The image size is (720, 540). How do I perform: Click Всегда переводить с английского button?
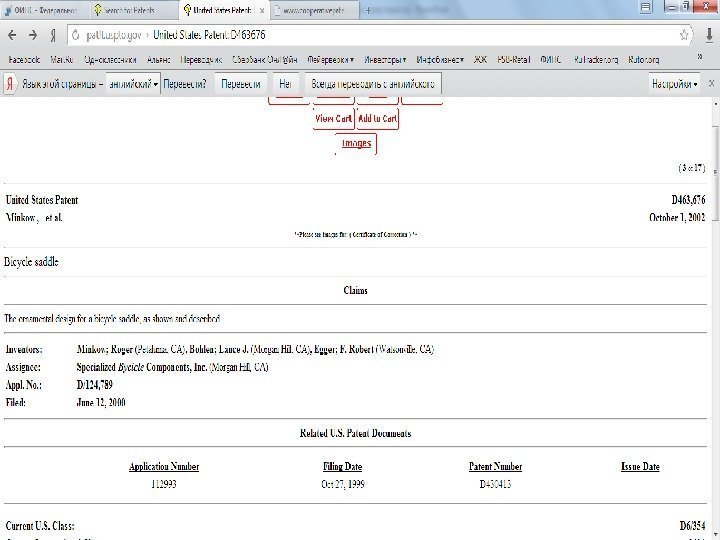373,84
